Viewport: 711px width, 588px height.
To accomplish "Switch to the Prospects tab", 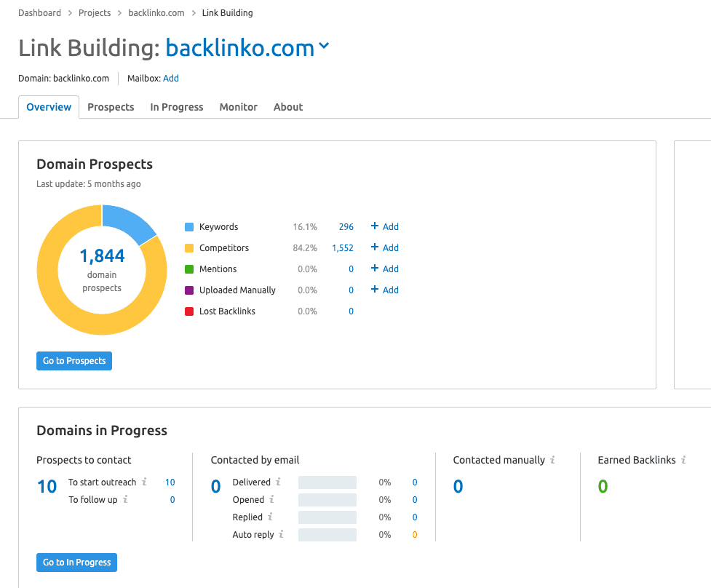I will [111, 107].
